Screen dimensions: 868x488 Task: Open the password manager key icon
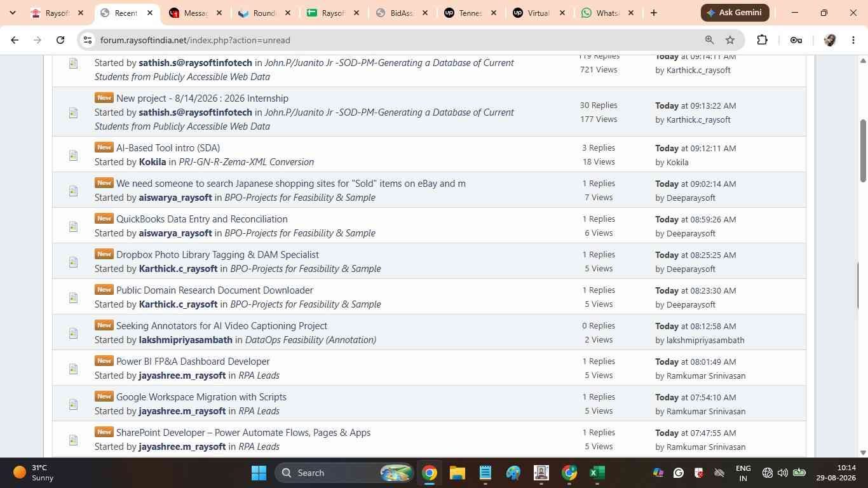click(796, 40)
